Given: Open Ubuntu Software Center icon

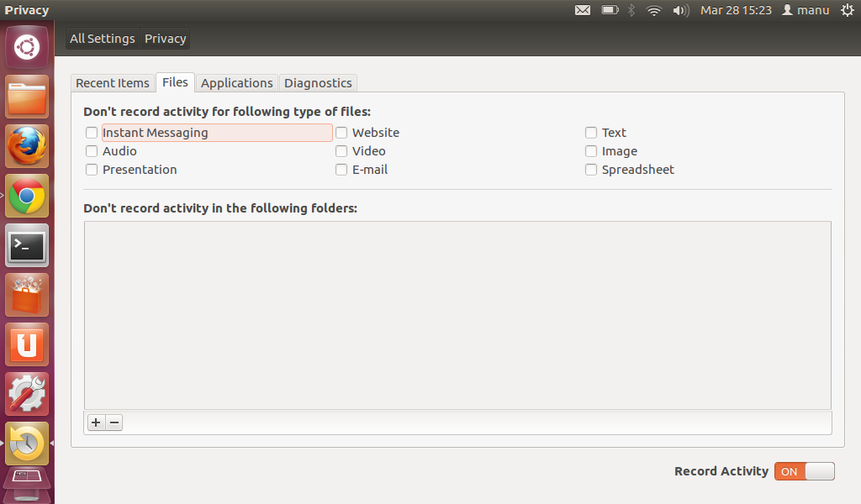Looking at the screenshot, I should tap(27, 295).
